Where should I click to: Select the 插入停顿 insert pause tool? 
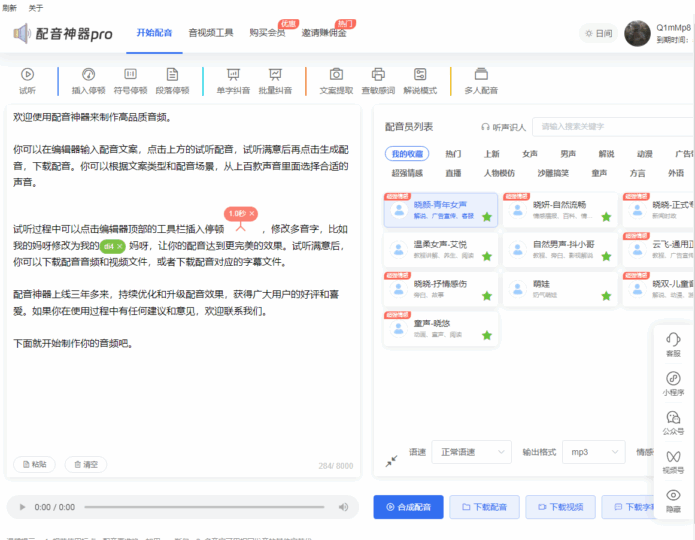(88, 81)
